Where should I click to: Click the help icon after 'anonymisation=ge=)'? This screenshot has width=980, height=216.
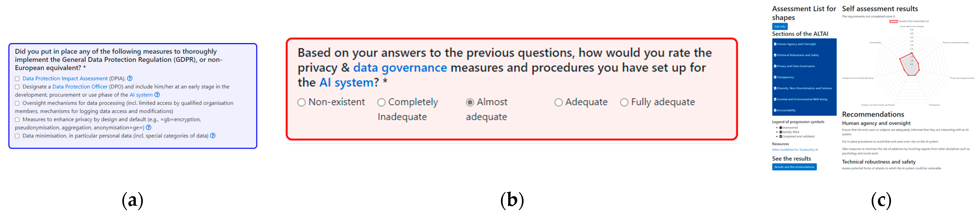(x=149, y=127)
